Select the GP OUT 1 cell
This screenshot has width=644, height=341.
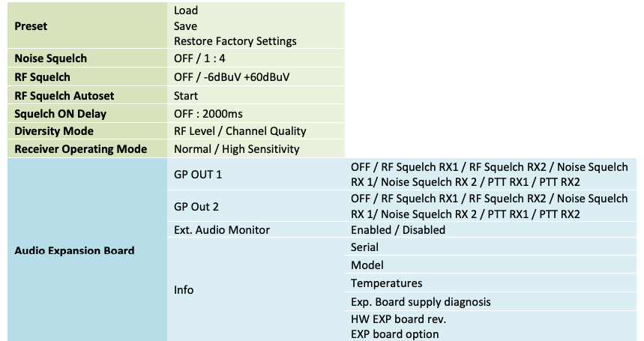256,174
